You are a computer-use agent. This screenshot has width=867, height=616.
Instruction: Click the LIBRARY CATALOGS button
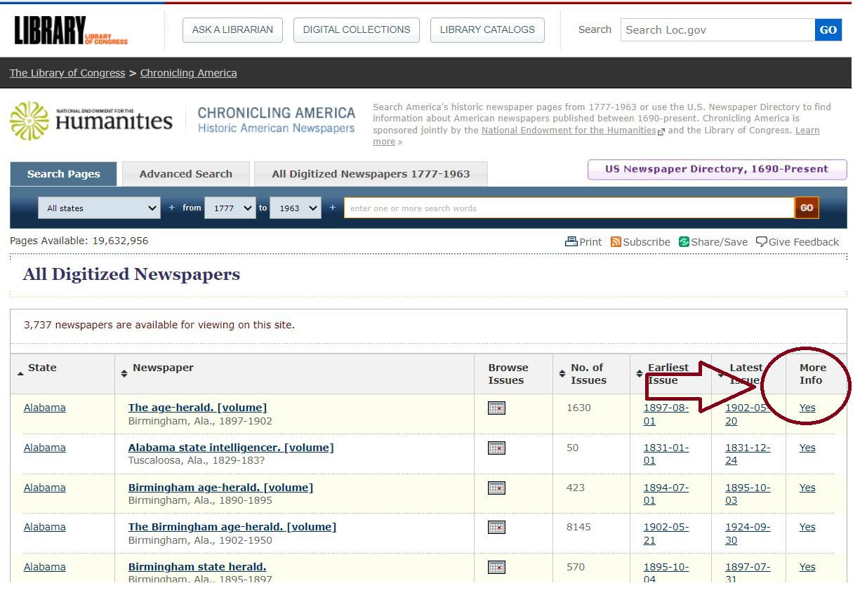487,29
